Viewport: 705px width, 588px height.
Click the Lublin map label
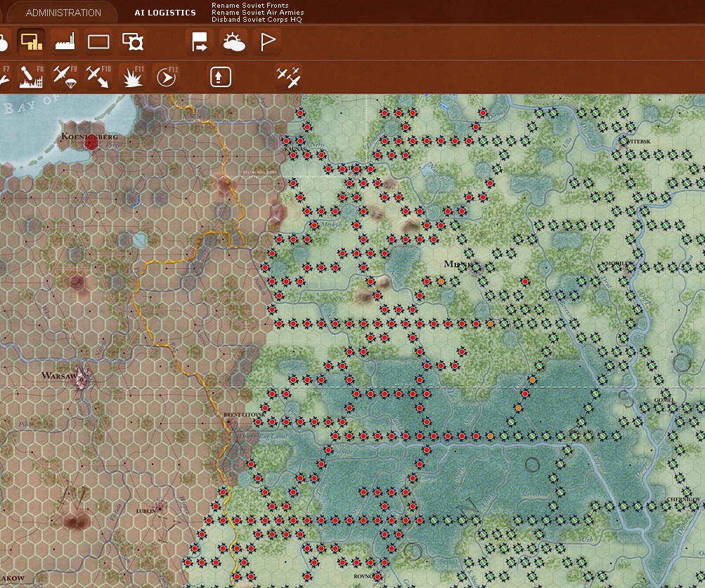[x=146, y=511]
